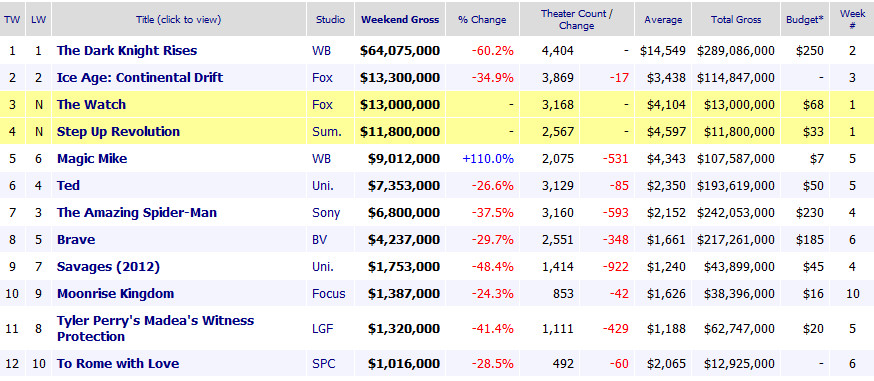Click The Watch movie title

pos(91,105)
